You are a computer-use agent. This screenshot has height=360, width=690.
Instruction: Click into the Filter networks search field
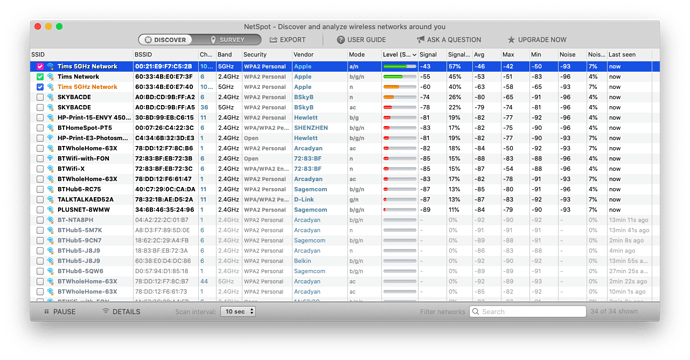[528, 312]
